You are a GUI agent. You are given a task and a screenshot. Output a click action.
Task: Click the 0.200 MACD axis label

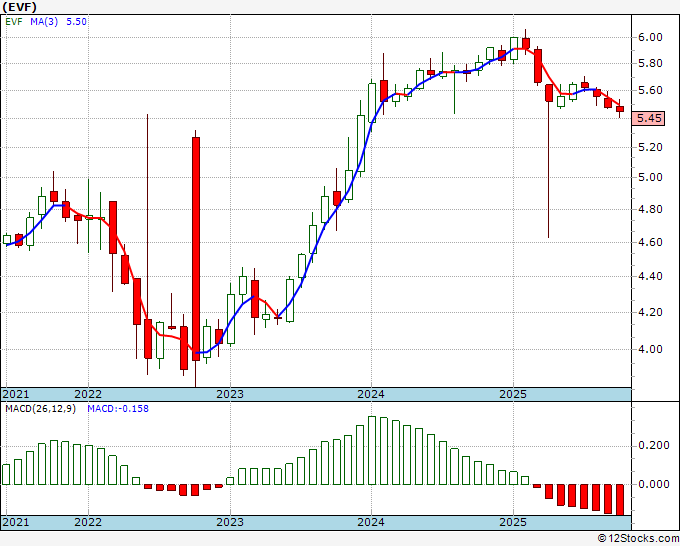[x=654, y=446]
